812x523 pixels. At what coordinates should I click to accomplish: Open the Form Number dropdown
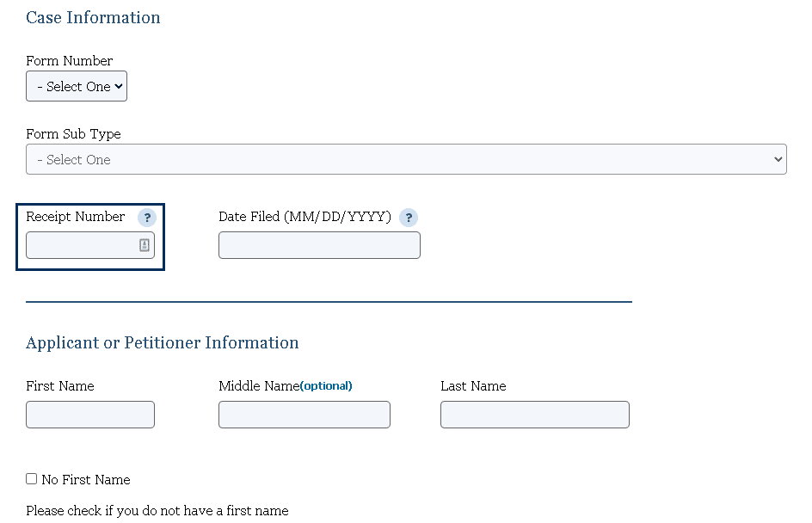[77, 86]
